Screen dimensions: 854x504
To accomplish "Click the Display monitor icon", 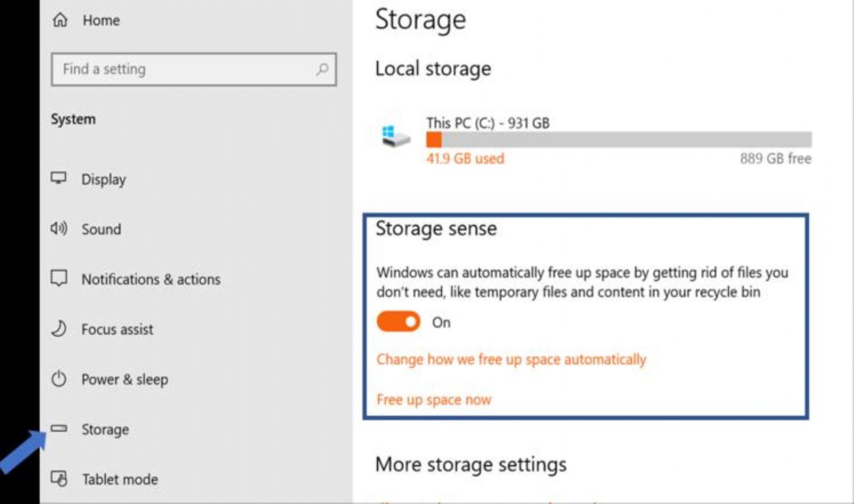I will (59, 178).
